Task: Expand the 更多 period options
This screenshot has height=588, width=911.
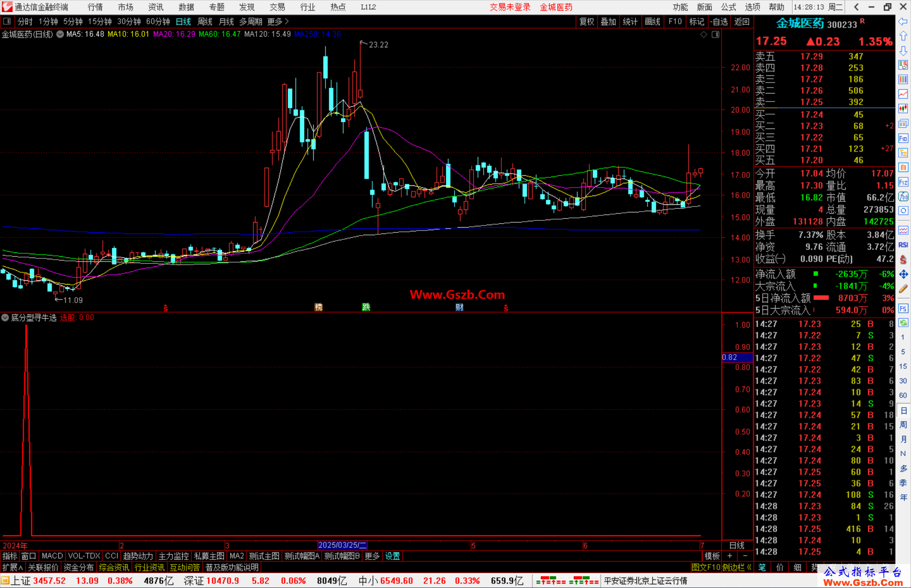Action: pos(278,21)
